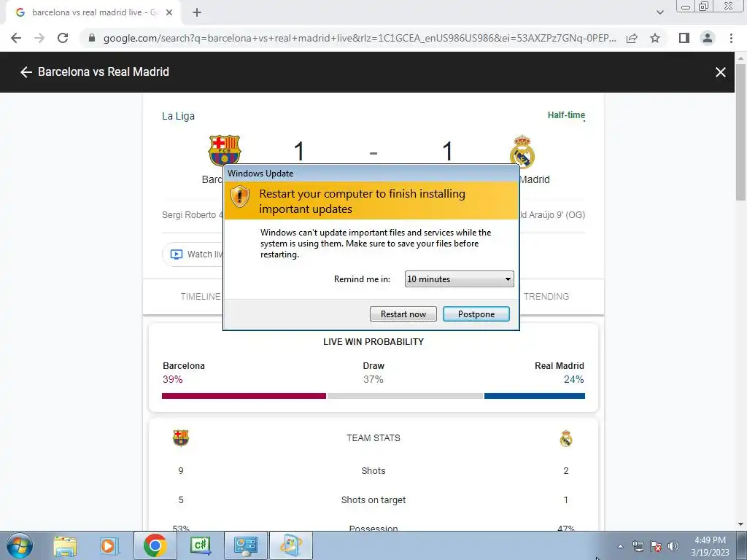The width and height of the screenshot is (747, 560).
Task: Open Windows Media Player from the taskbar
Action: (x=109, y=545)
